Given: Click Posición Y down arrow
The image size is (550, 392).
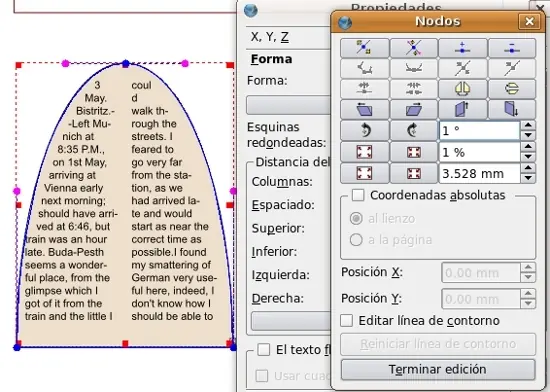Looking at the screenshot, I should 528,304.
